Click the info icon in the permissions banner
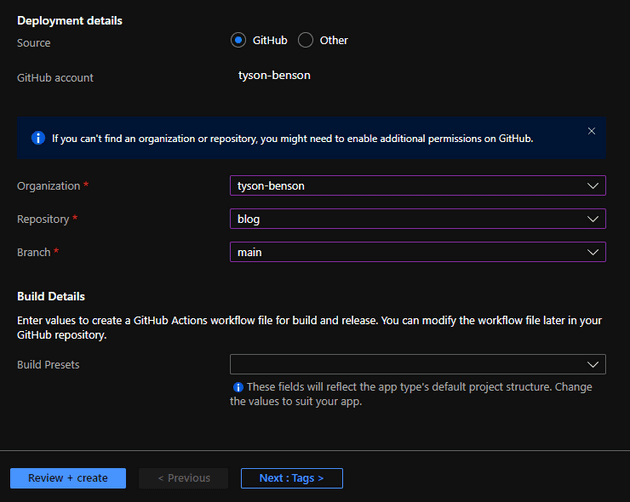630x502 pixels. coord(38,138)
